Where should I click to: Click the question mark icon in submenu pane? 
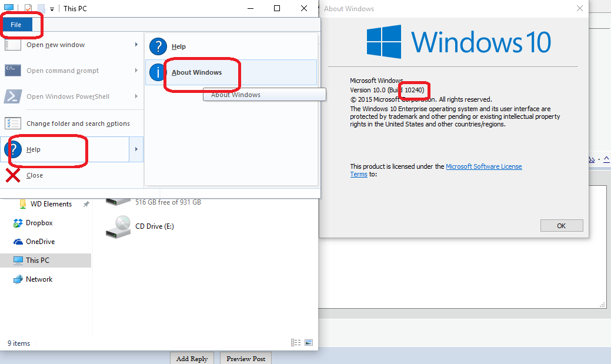pos(158,46)
